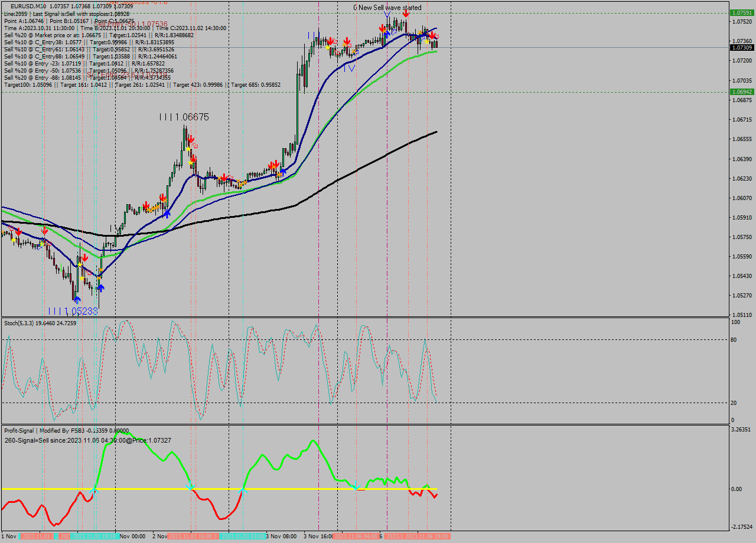Screen dimensions: 756x543
Task: Click the red exit-arrow outline near the top candles
Action: [x=436, y=35]
